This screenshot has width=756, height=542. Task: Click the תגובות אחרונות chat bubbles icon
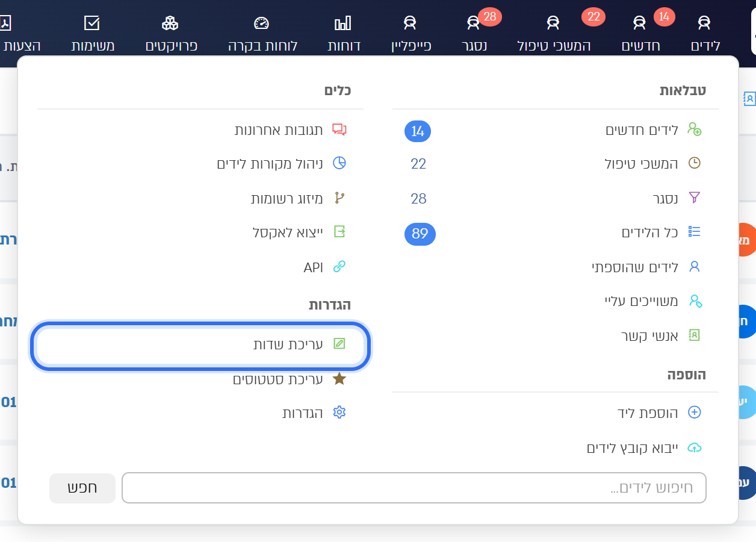click(x=339, y=129)
